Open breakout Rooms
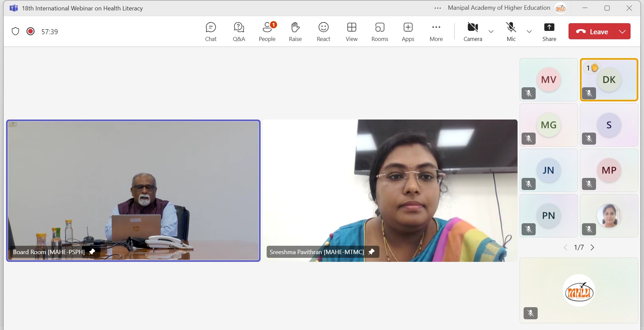 pos(380,32)
